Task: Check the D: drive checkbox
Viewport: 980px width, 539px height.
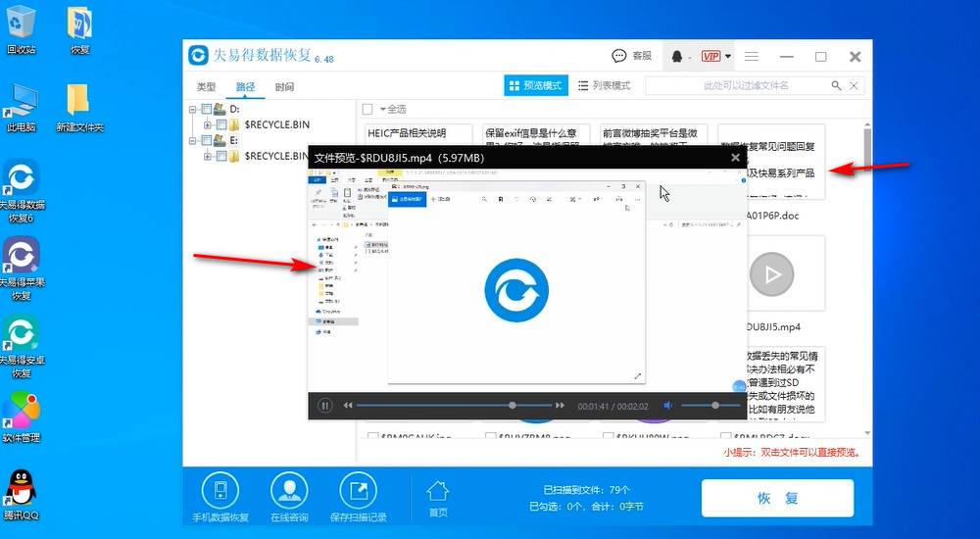Action: click(x=206, y=110)
